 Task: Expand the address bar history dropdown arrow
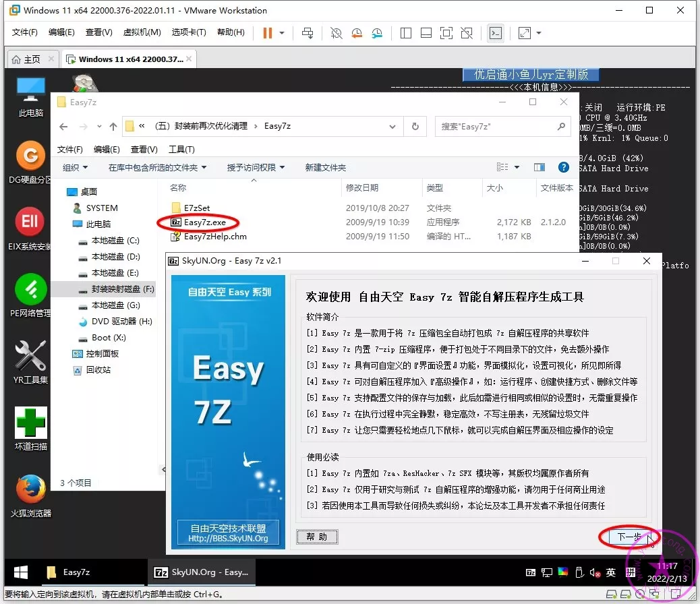(392, 126)
